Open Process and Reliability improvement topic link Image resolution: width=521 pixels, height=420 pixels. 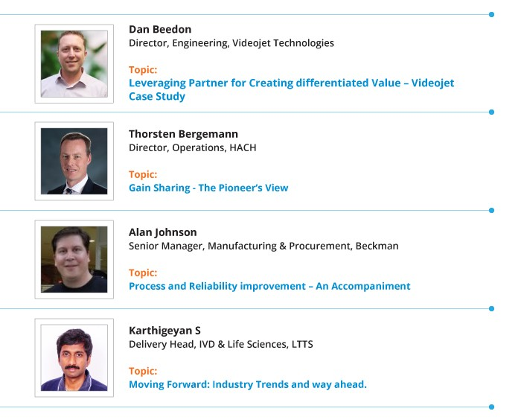(x=269, y=286)
